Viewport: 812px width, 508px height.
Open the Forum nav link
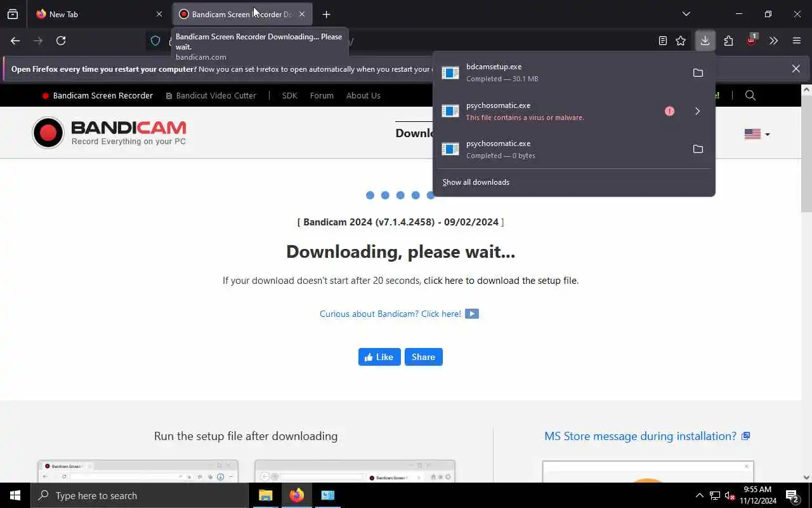[x=322, y=96]
